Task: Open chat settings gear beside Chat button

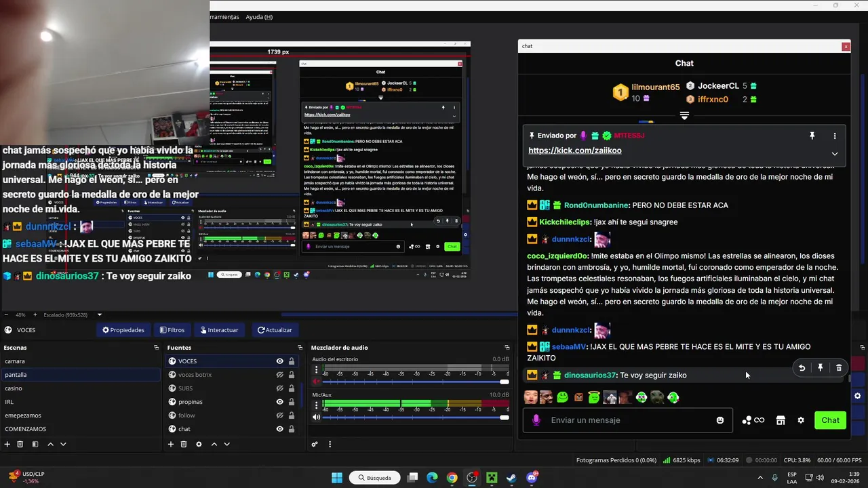Action: pyautogui.click(x=801, y=420)
